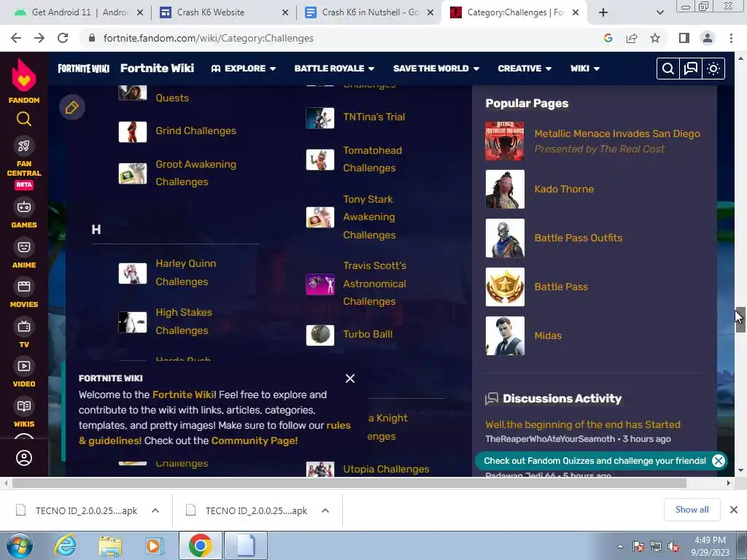Switch to Crash K6 Website tab
Image resolution: width=747 pixels, height=560 pixels.
[x=224, y=12]
